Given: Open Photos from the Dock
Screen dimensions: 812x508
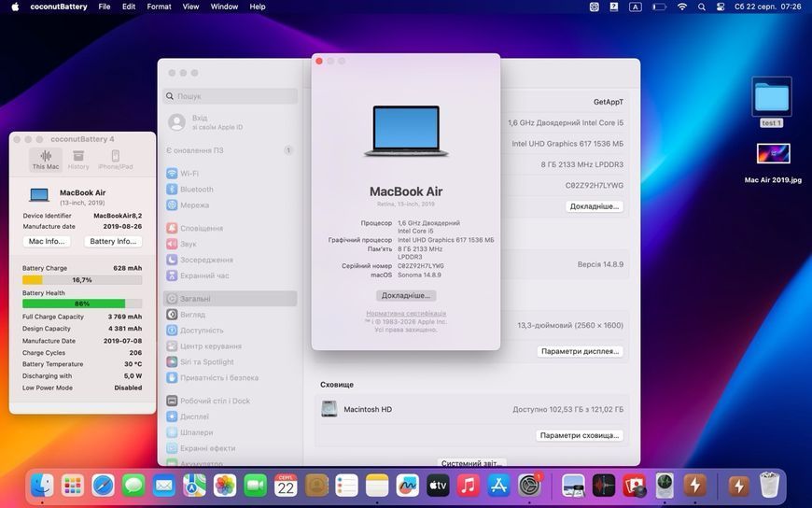Looking at the screenshot, I should 225,486.
